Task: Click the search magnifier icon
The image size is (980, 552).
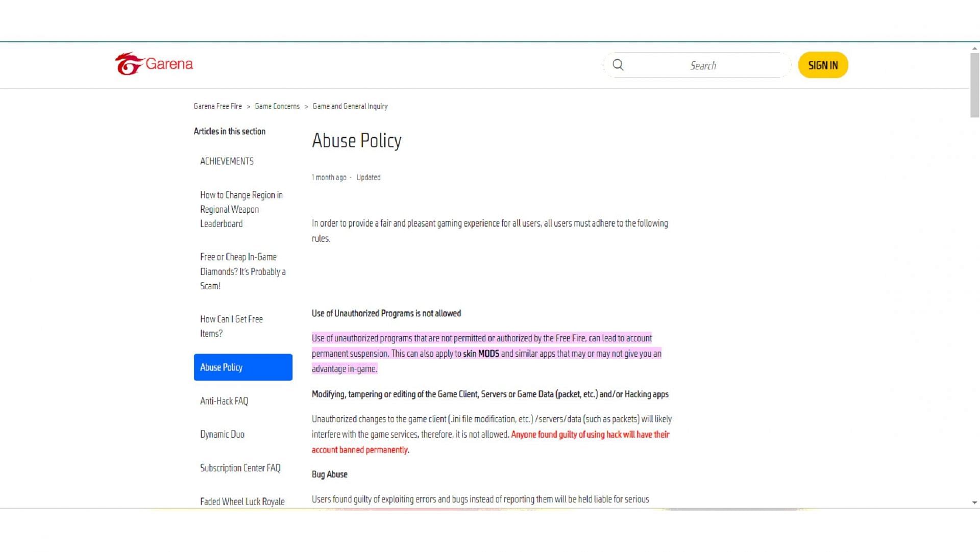Action: [x=618, y=65]
